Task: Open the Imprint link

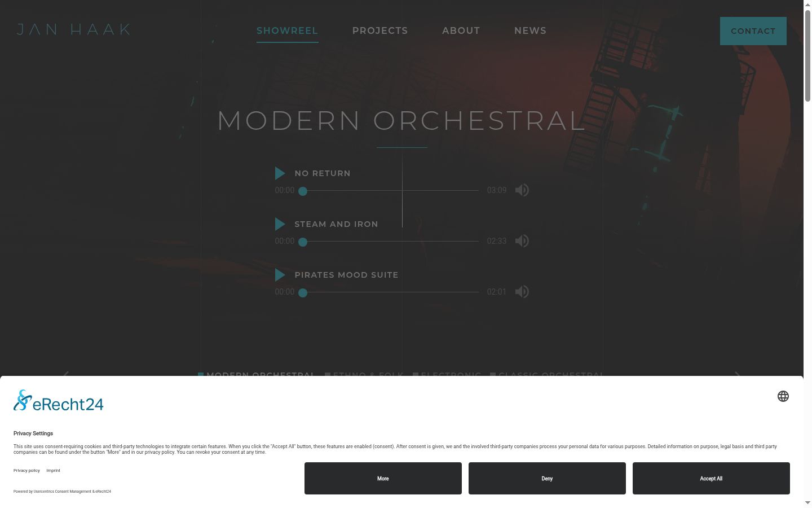Action: pos(53,470)
